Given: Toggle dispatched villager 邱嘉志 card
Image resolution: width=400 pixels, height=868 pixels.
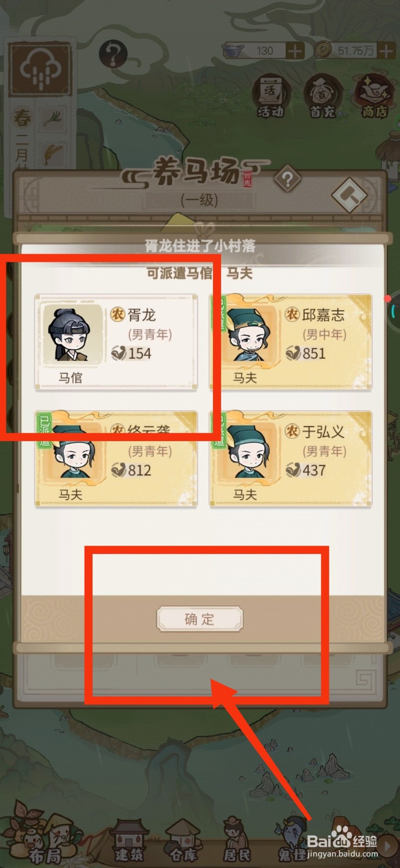Looking at the screenshot, I should 291,342.
